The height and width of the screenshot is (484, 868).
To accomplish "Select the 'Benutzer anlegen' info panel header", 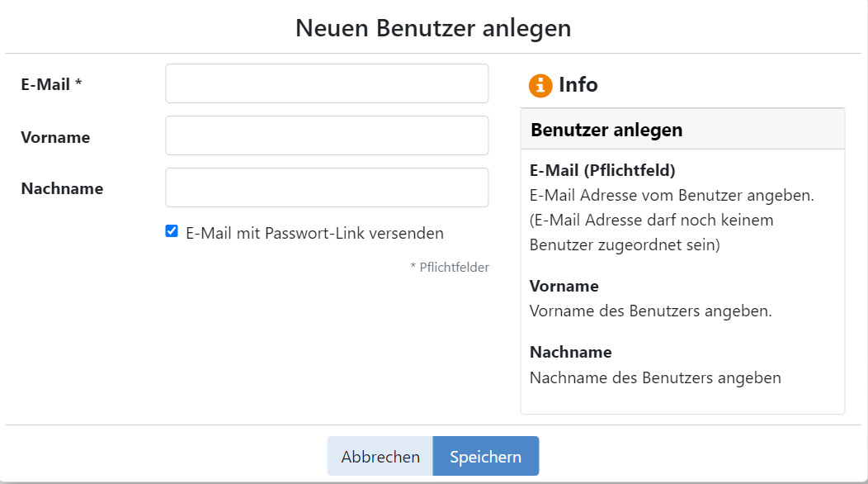I will coord(682,129).
